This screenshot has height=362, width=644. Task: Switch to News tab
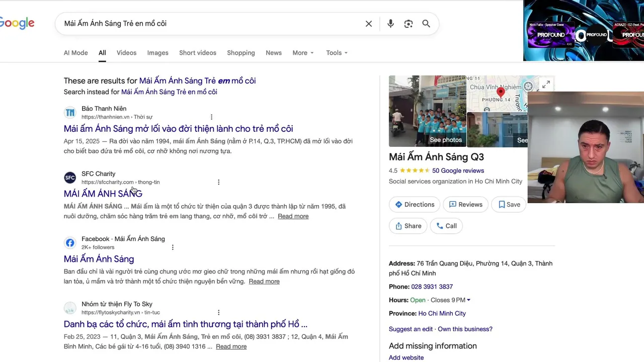tap(274, 53)
